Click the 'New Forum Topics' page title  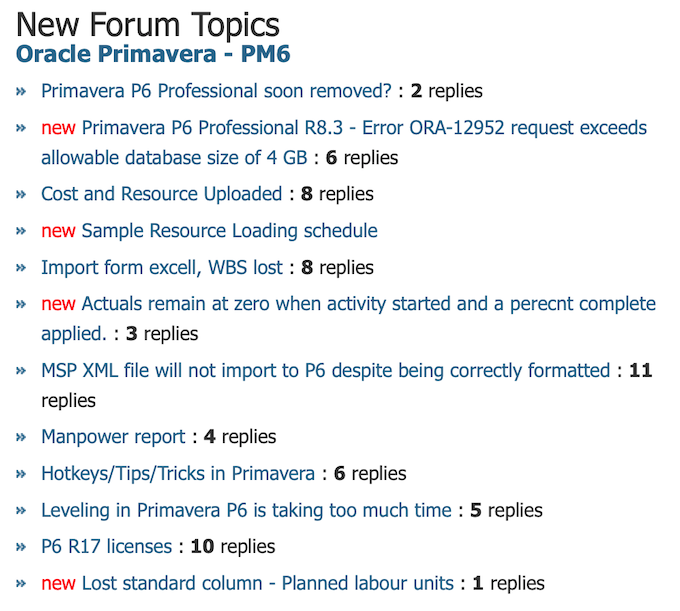click(148, 24)
